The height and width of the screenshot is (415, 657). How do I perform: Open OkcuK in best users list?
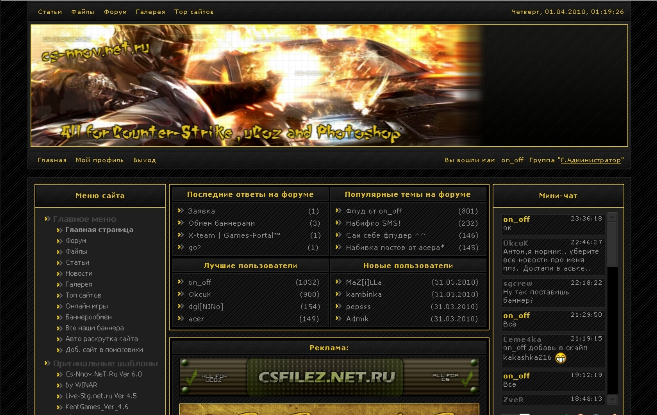[x=200, y=295]
